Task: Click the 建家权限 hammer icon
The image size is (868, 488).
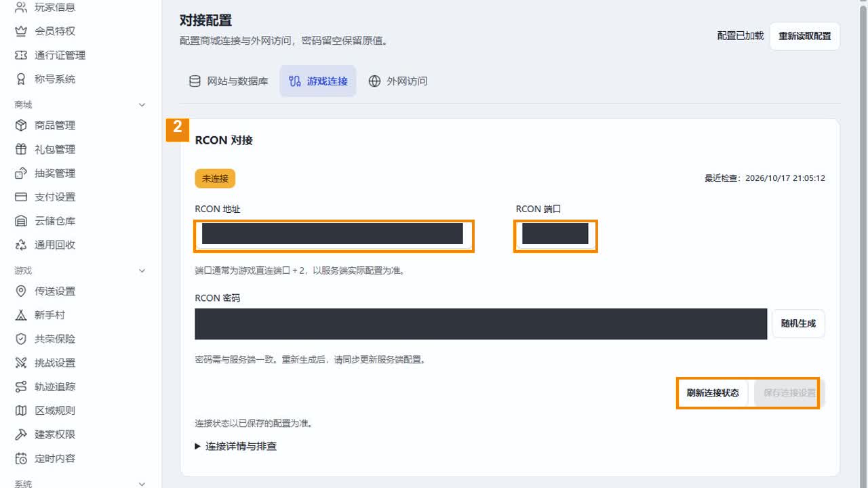Action: 21,434
